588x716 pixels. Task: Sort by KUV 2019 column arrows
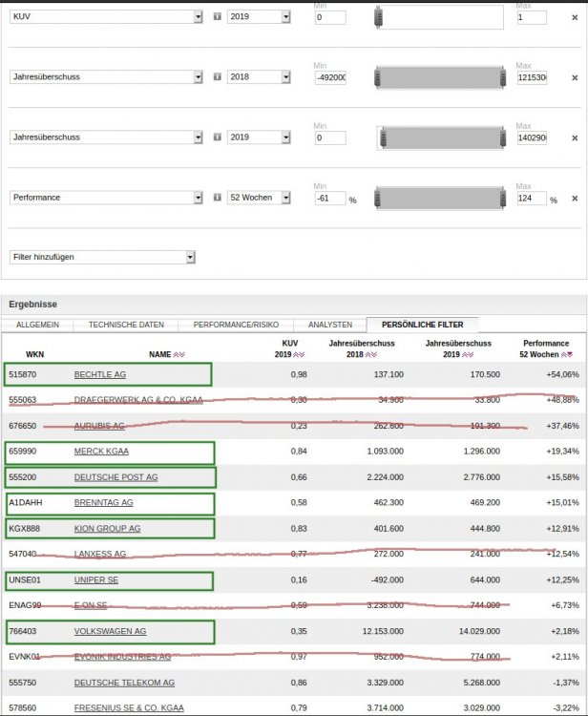pos(299,354)
